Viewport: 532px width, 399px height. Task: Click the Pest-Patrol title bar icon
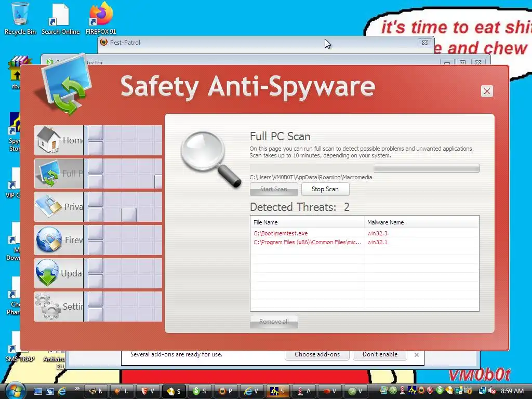pos(104,42)
